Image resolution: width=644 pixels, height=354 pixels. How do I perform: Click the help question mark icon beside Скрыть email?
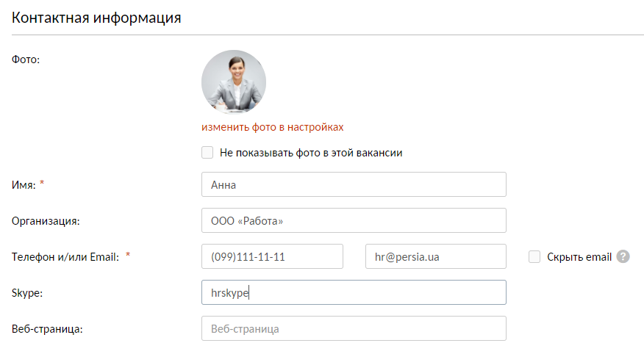tap(623, 256)
